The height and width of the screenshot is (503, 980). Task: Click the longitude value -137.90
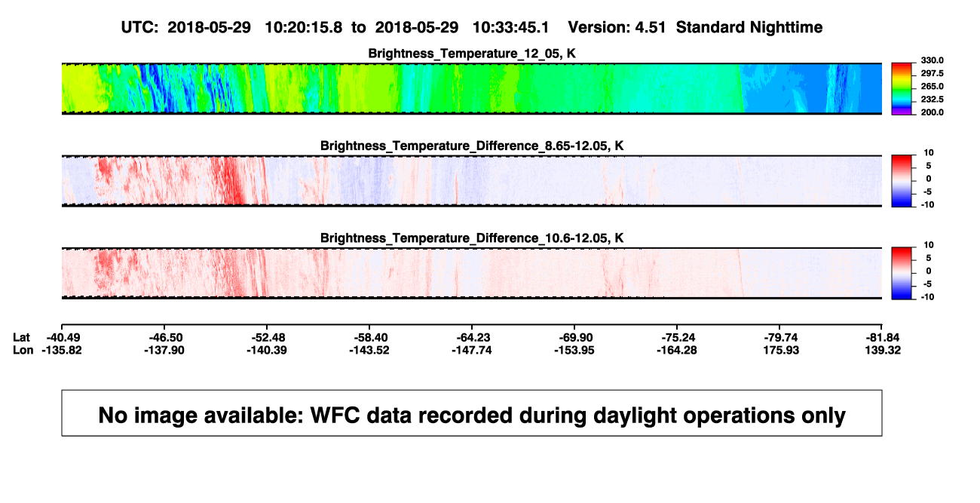[x=164, y=350]
